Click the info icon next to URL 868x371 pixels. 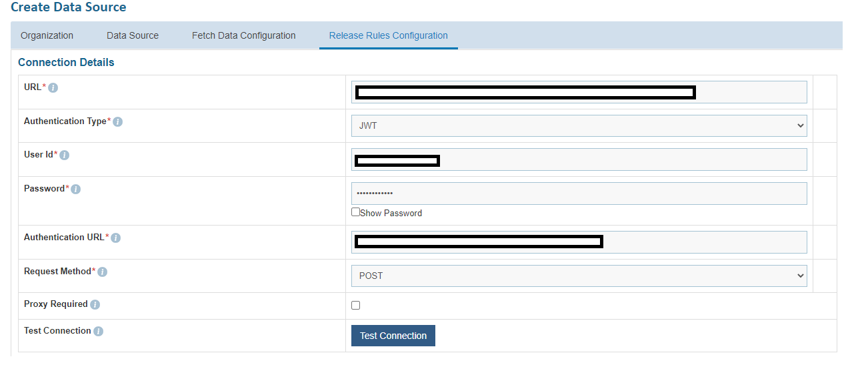(x=53, y=88)
